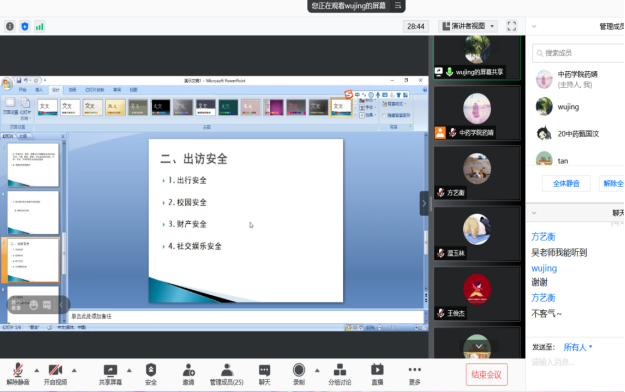Open the 更多 more options menu
625x392 pixels.
click(415, 374)
